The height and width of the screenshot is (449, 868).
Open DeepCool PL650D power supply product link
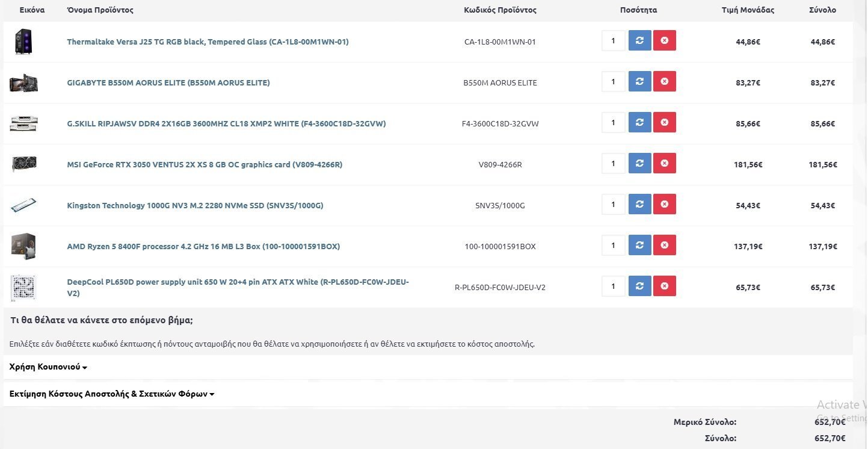pyautogui.click(x=238, y=287)
